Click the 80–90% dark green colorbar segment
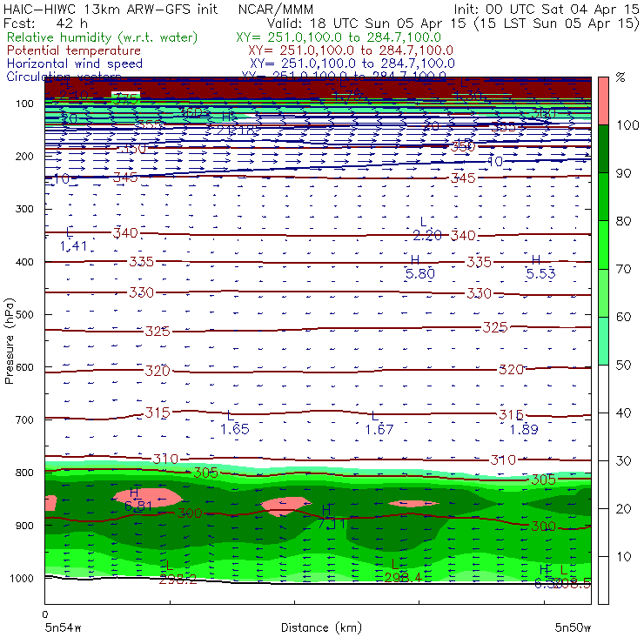 coord(603,197)
